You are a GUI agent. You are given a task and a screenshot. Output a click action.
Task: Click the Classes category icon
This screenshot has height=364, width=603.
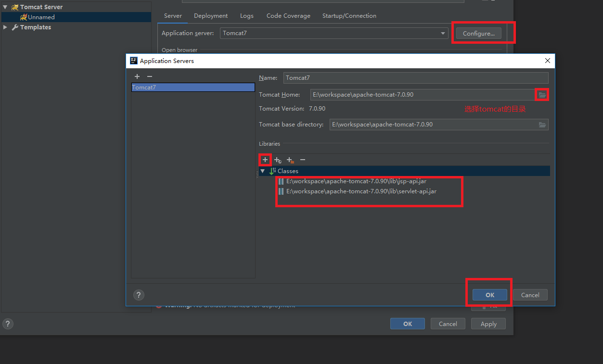[x=272, y=171]
